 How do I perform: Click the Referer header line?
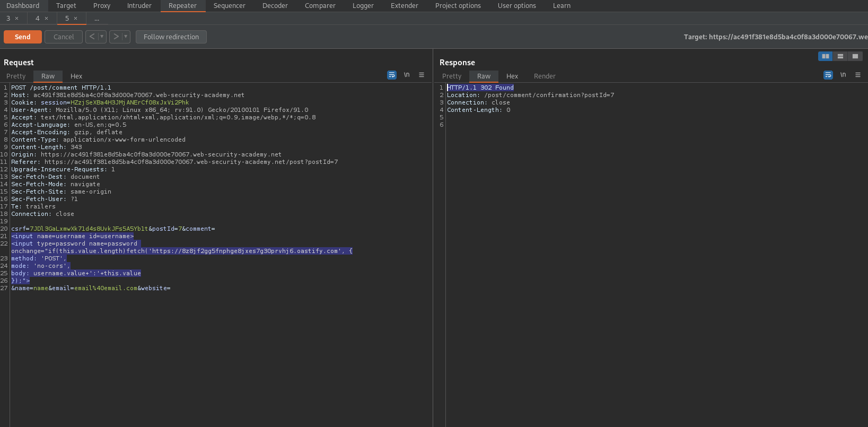point(174,162)
